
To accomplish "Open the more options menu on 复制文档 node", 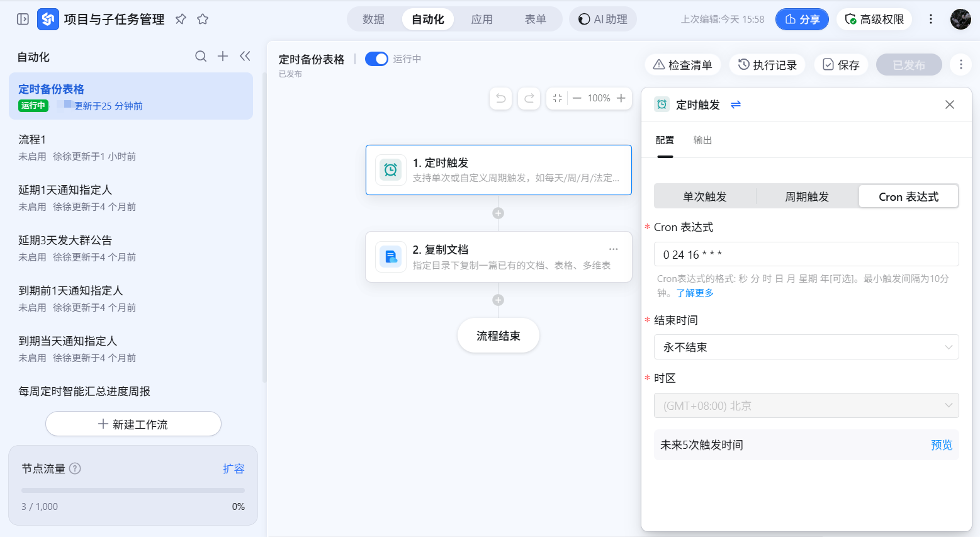I will pos(613,249).
